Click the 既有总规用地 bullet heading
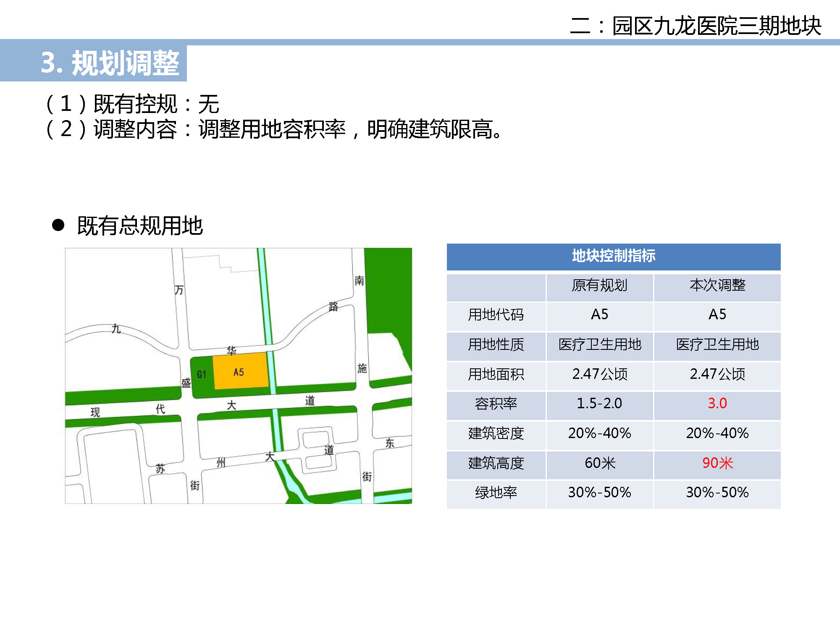The image size is (840, 630). pyautogui.click(x=139, y=226)
